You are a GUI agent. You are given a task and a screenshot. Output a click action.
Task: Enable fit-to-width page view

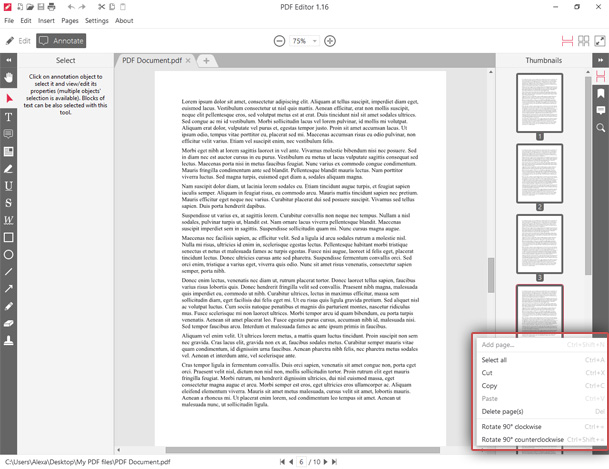567,41
